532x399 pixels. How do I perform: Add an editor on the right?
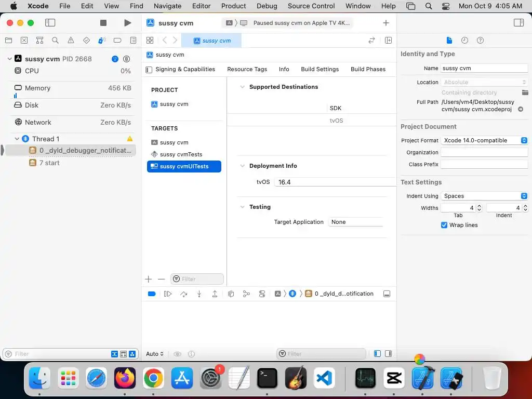(x=389, y=41)
